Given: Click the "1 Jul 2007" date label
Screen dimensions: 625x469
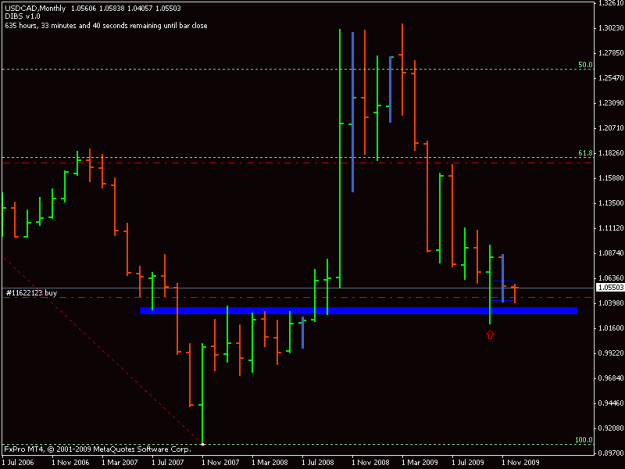Looking at the screenshot, I should (168, 462).
